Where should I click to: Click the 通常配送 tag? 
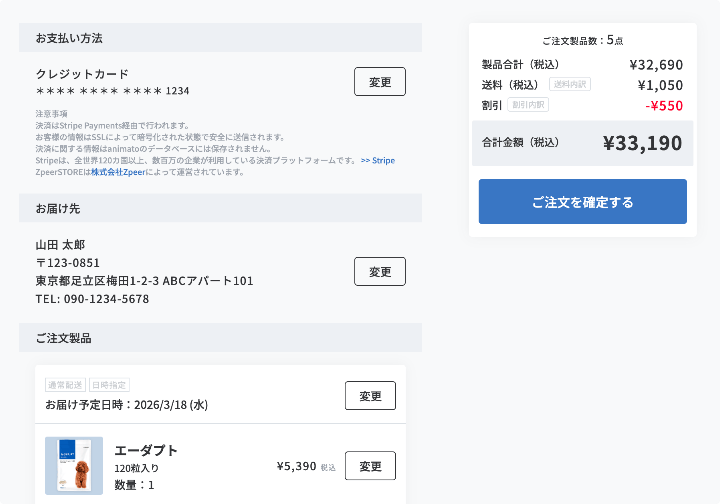click(x=65, y=385)
